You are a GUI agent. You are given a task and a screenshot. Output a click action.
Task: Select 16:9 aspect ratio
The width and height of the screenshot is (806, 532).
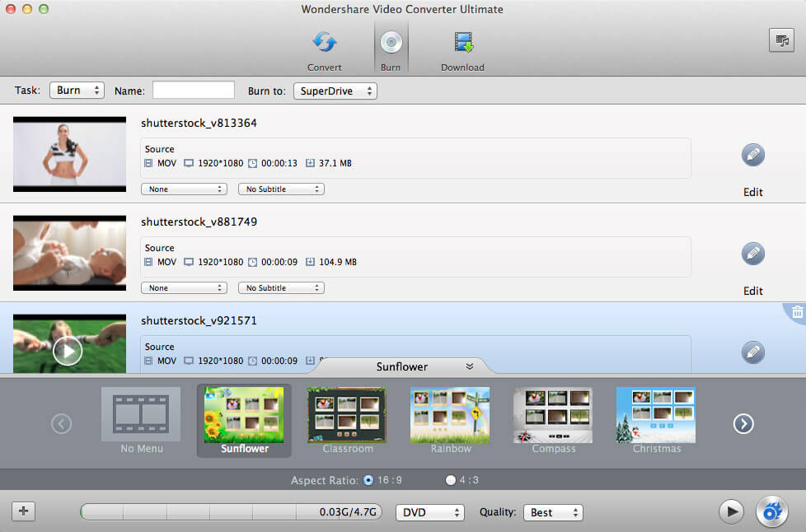pyautogui.click(x=368, y=480)
